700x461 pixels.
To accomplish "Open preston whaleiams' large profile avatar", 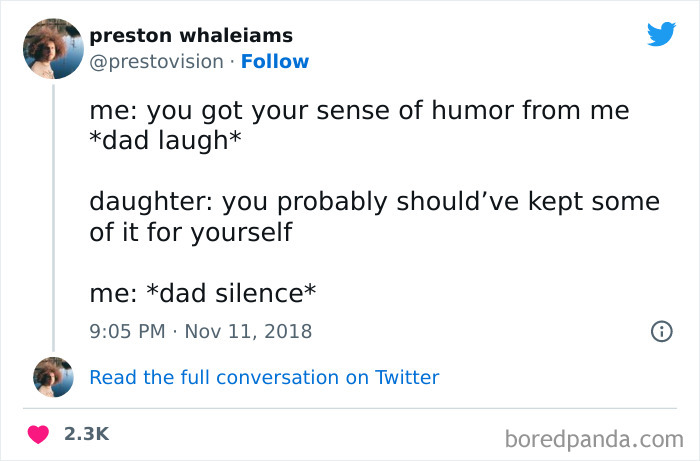I will click(52, 48).
